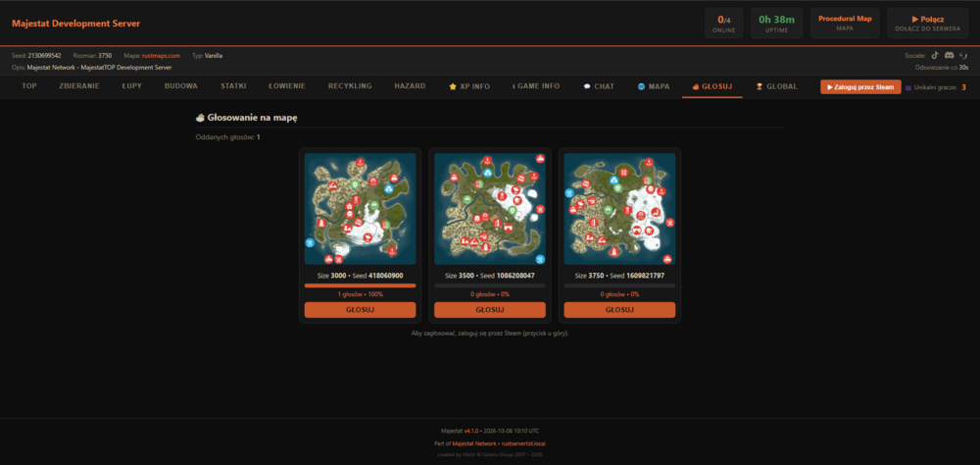Vote GŁOSUJ for seed 1609821797 map

(619, 310)
